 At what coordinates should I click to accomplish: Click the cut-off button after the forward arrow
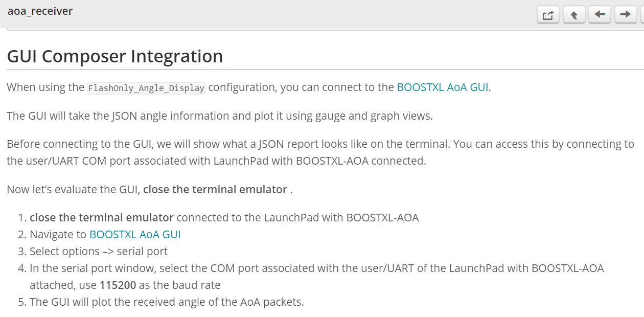pyautogui.click(x=642, y=15)
